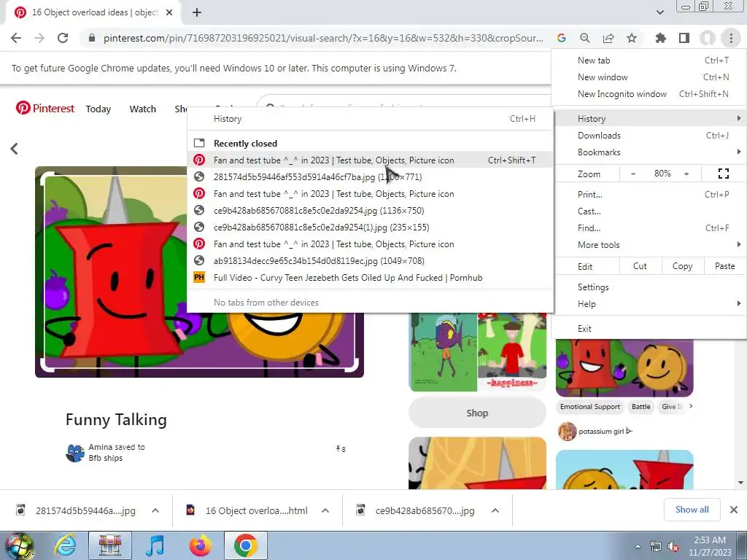Click the music note taskbar icon
The image size is (747, 560).
(155, 545)
